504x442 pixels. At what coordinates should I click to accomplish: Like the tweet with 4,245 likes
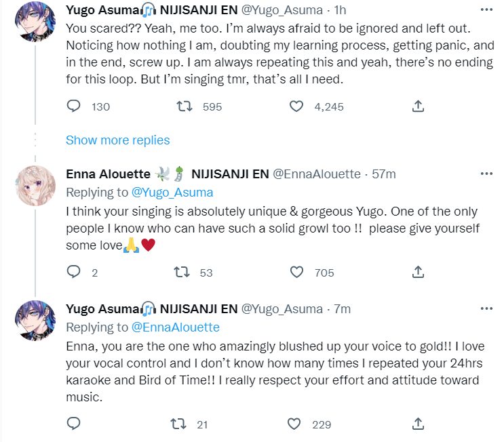tap(296, 106)
